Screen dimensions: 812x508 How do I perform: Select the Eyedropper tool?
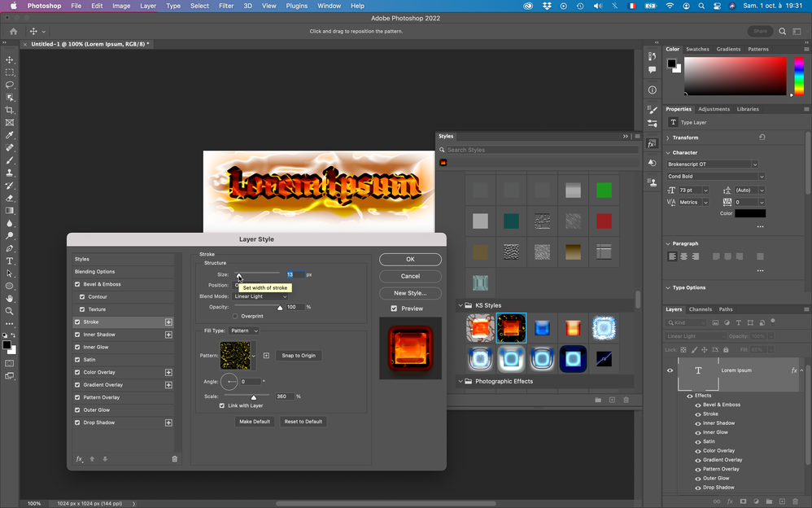(x=10, y=135)
